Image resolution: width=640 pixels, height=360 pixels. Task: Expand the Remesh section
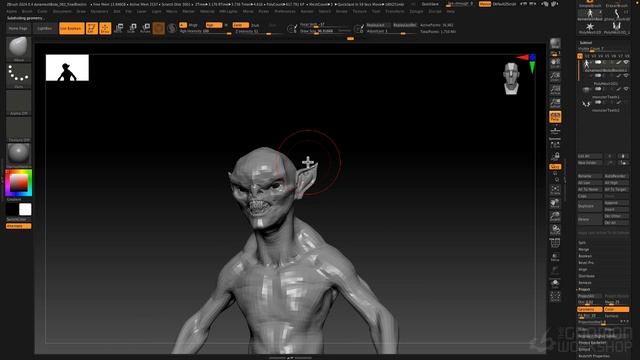click(x=585, y=282)
